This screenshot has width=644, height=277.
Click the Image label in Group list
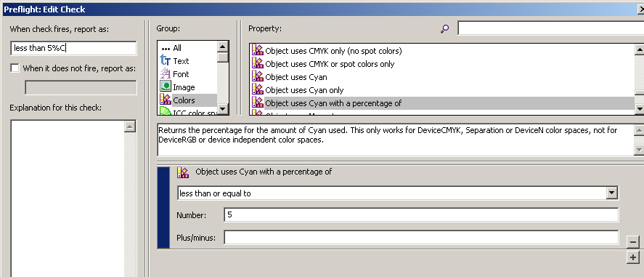[x=184, y=87]
